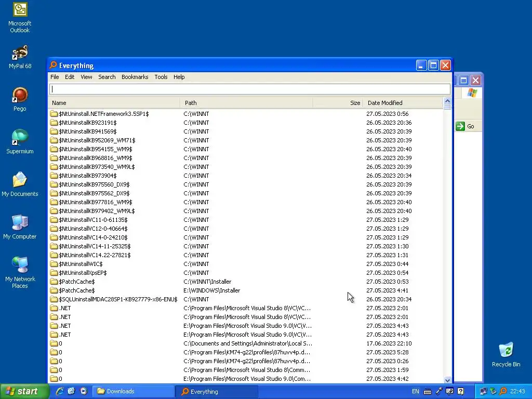Click the on-screen keyboard icon in language bar
The image size is (532, 399).
(x=428, y=392)
